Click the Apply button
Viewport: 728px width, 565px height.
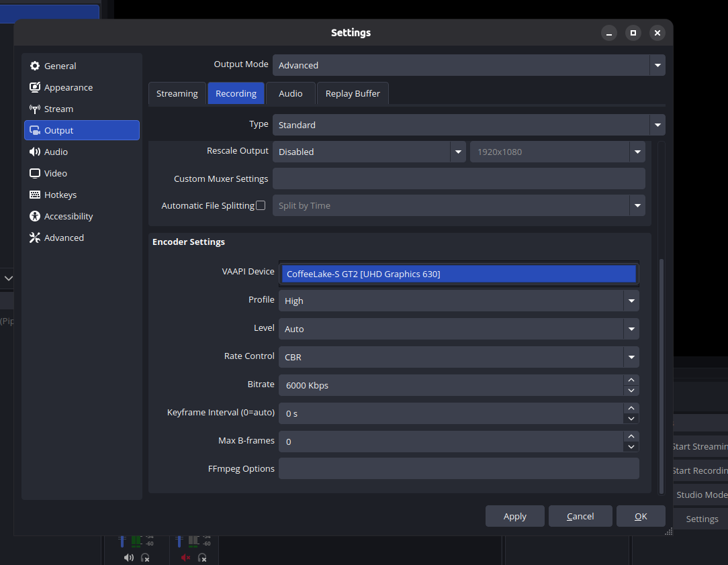(515, 516)
